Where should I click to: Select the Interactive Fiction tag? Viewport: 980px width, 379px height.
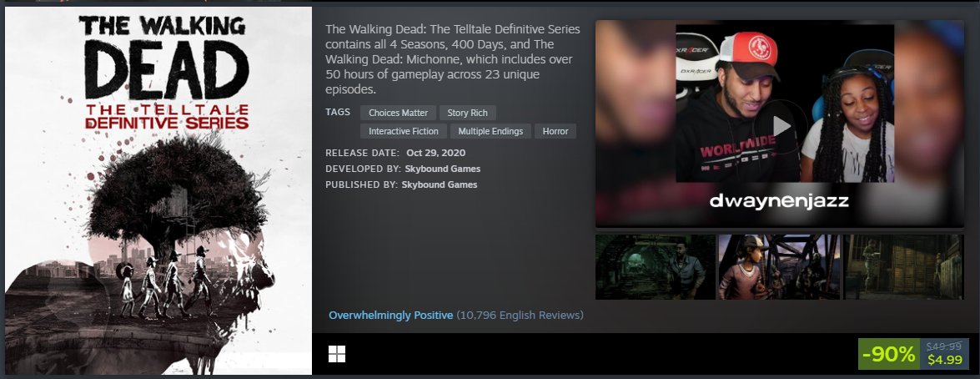403,131
